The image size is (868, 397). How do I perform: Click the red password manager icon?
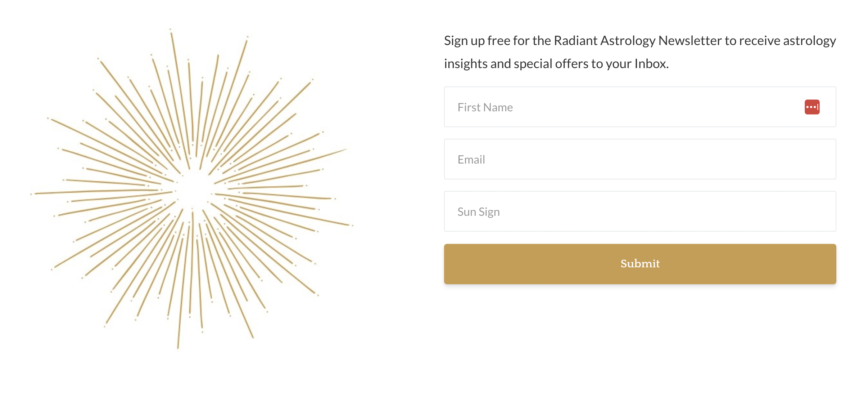812,107
